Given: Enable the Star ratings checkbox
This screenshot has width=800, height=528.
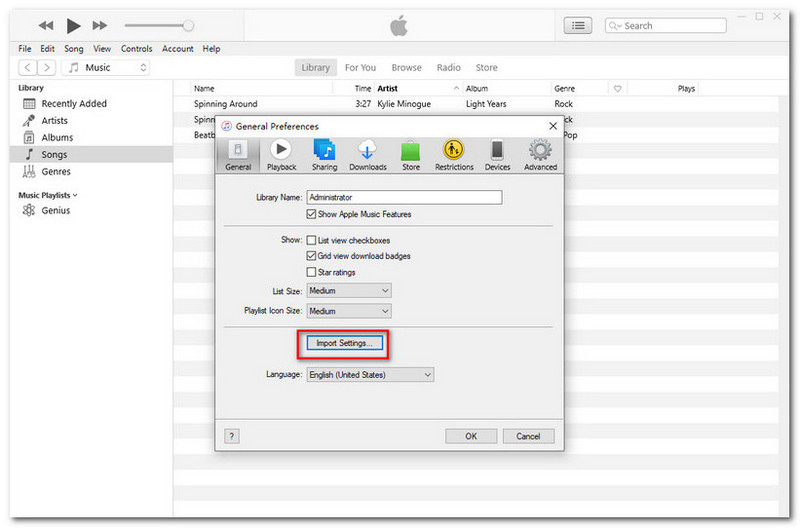Looking at the screenshot, I should 311,272.
